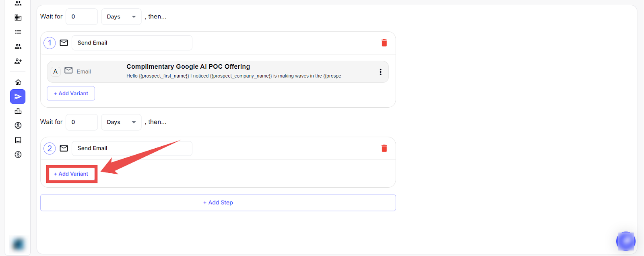The height and width of the screenshot is (256, 644).
Task: Click Add Variant button under step 2
Action: (x=71, y=174)
